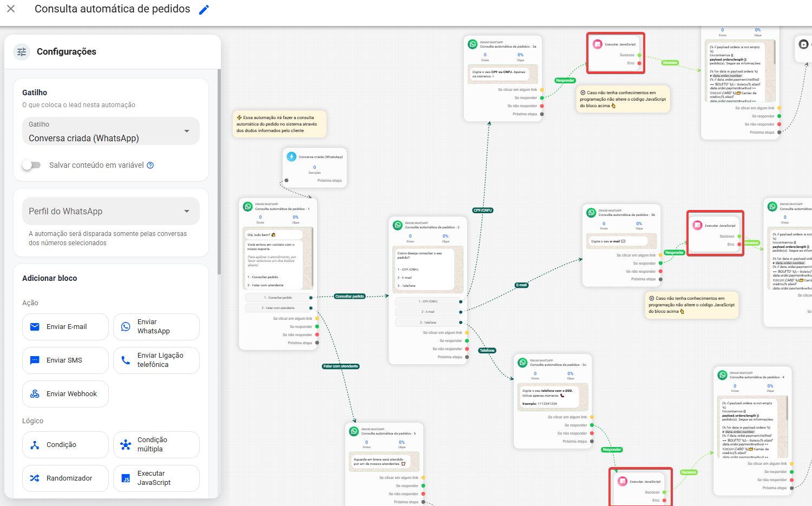Click the 'Telefone' connection label
812x506 pixels.
(487, 351)
